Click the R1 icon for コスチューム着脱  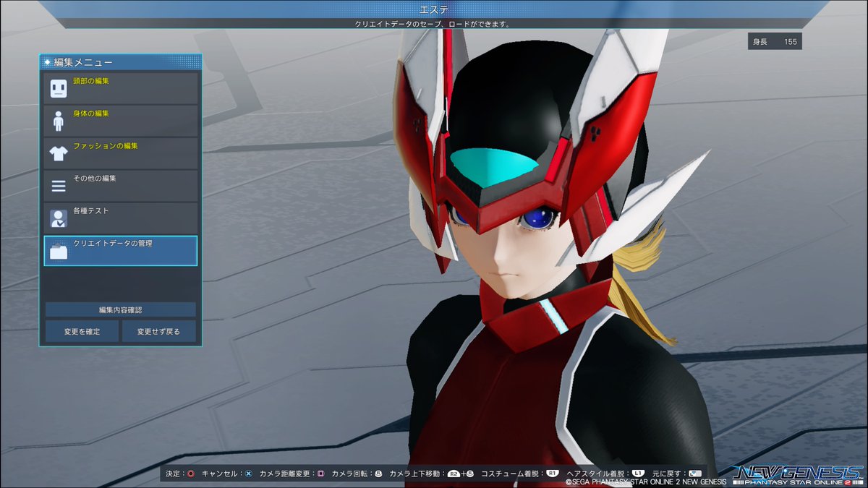[551, 473]
